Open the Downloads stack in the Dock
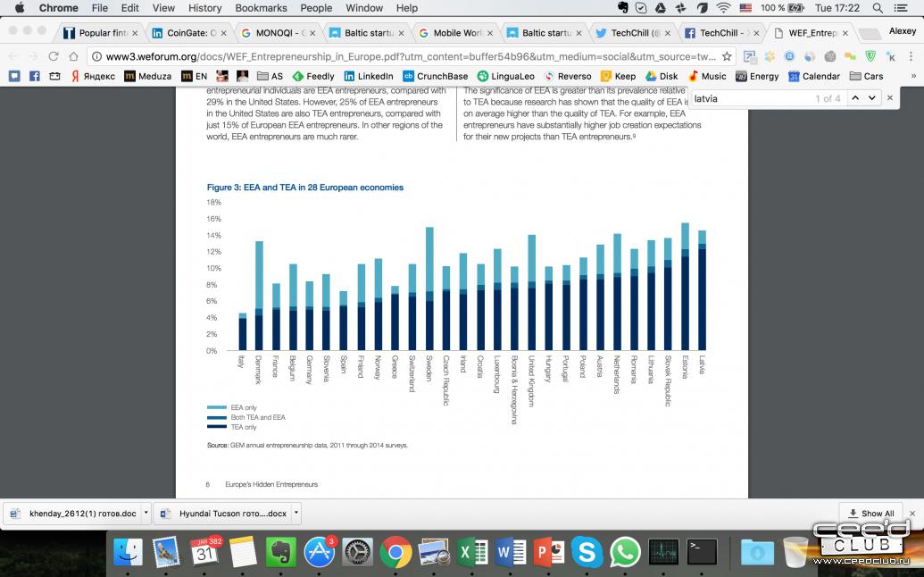 click(x=757, y=552)
